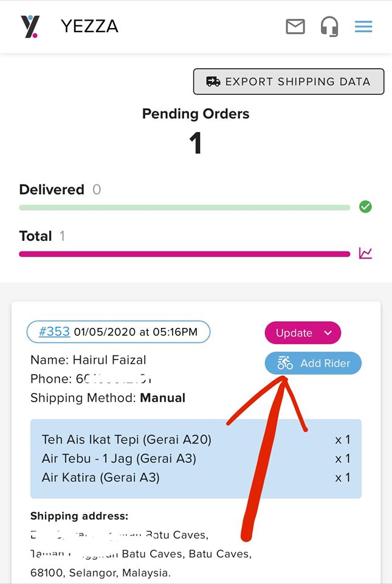Click the Yezza logo

pos(30,26)
